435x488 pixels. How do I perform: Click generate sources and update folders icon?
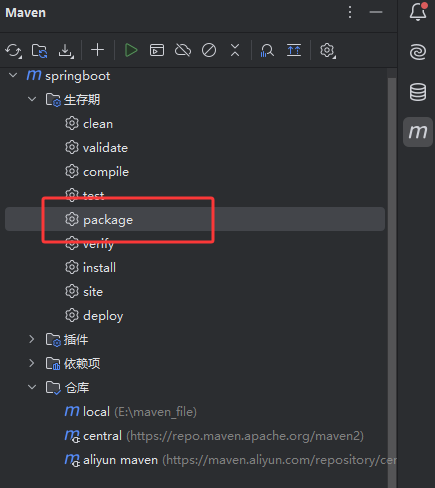[x=39, y=51]
